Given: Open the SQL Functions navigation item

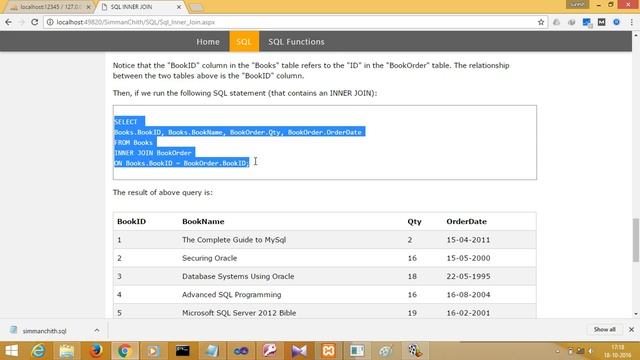Looking at the screenshot, I should click(x=296, y=42).
